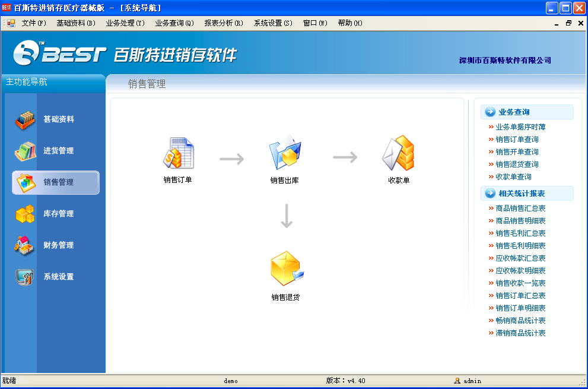
Task: Click 深圳市百斯特软件有限公司 company text
Action: 505,61
